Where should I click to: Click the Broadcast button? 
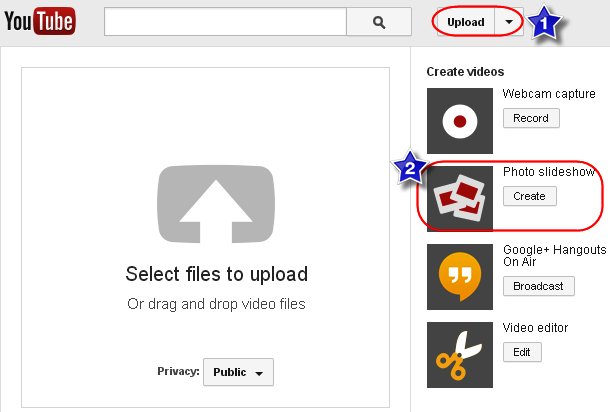click(x=538, y=286)
